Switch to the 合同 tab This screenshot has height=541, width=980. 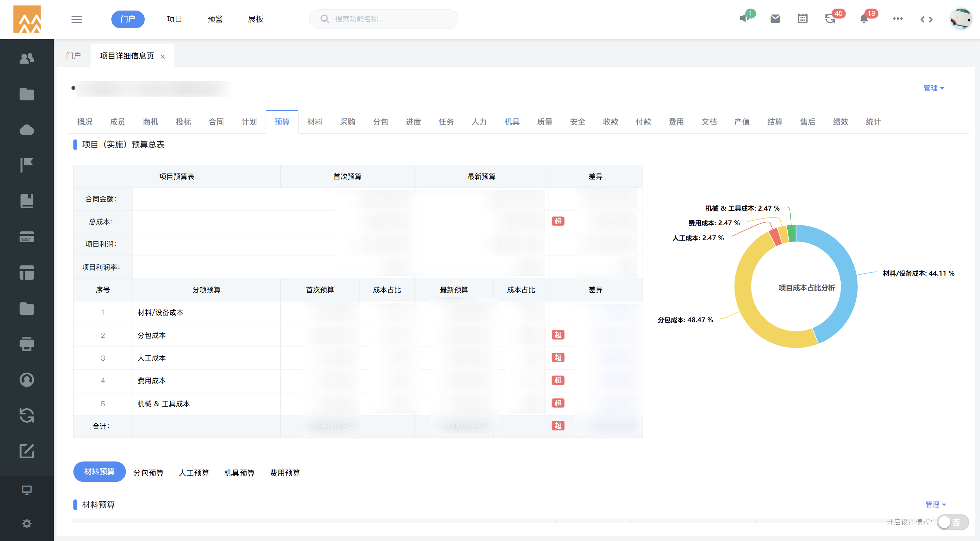tap(216, 122)
